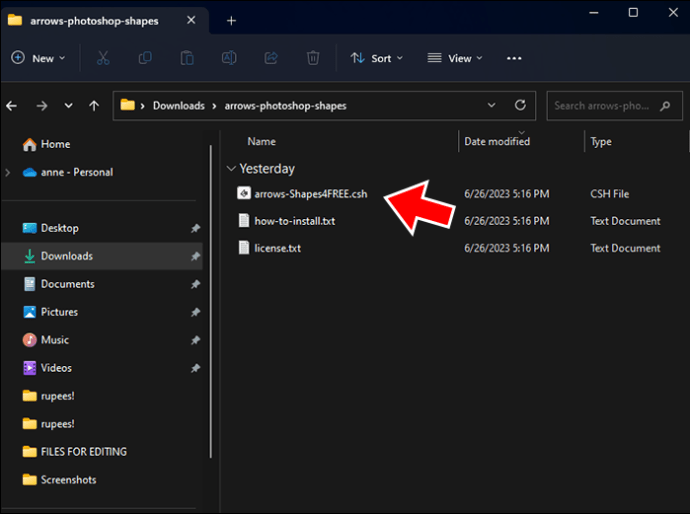This screenshot has height=514, width=690.
Task: Refresh the current folder view
Action: pyautogui.click(x=520, y=105)
